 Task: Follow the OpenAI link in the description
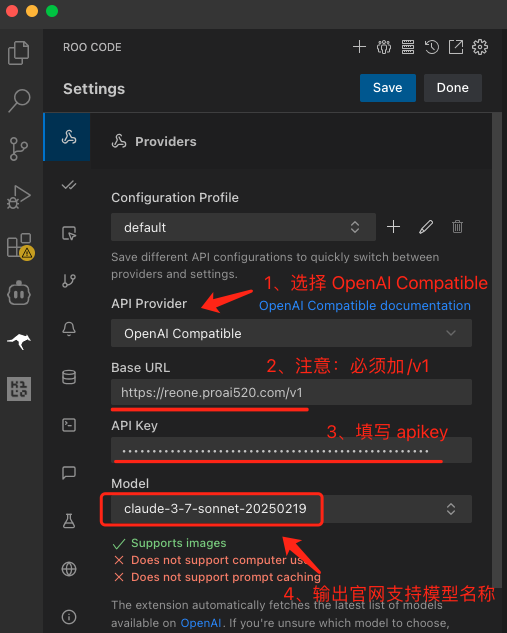point(201,623)
